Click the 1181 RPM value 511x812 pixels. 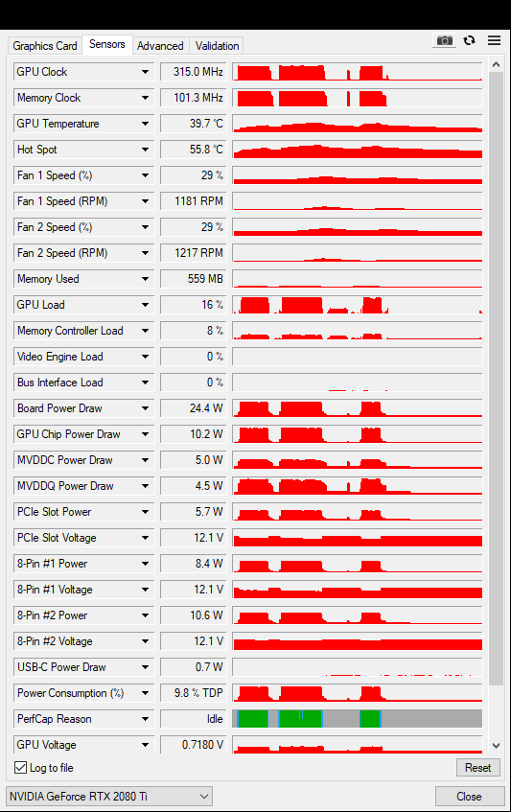pyautogui.click(x=194, y=201)
